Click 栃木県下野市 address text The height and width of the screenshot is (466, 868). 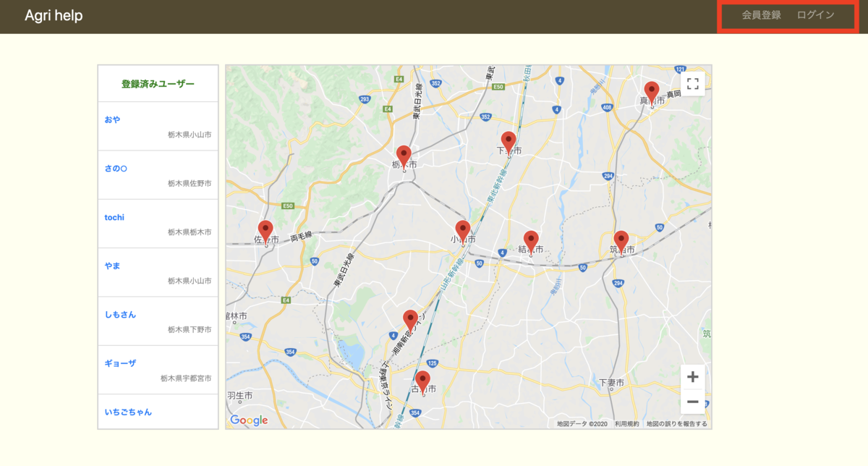[190, 329]
